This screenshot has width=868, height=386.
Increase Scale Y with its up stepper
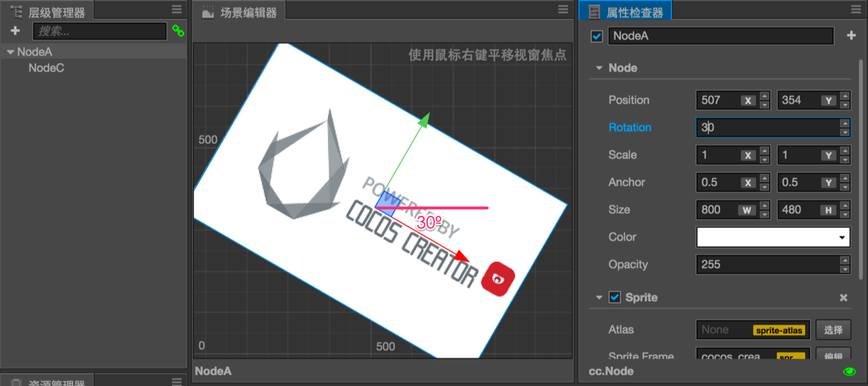click(845, 151)
